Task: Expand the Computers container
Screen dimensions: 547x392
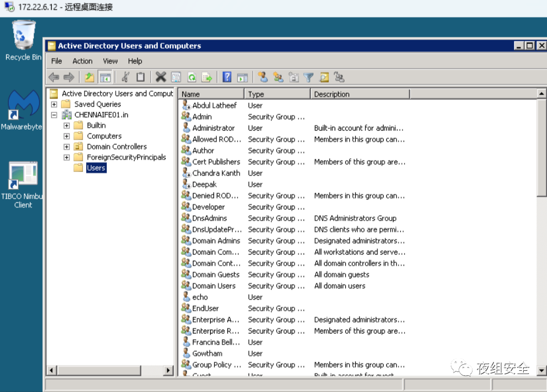Action: click(67, 136)
